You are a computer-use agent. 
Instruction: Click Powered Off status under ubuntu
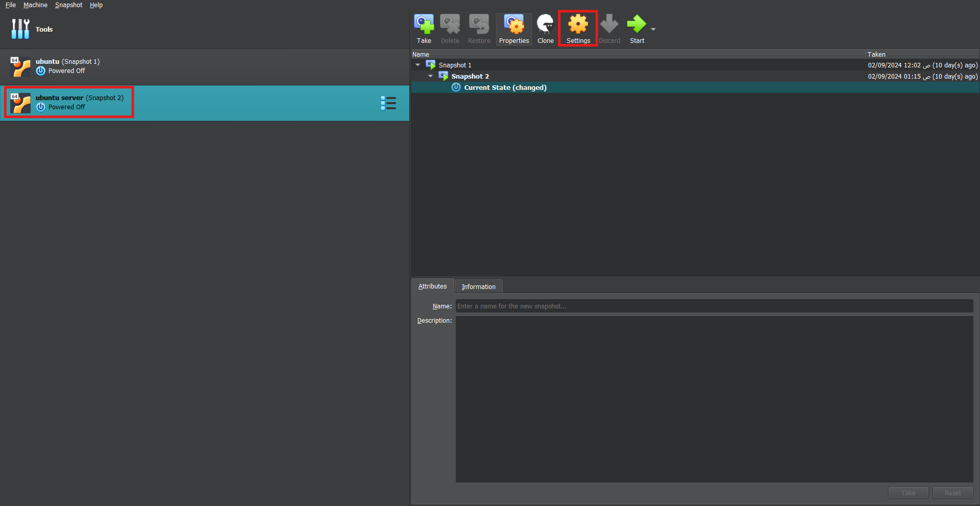point(66,70)
